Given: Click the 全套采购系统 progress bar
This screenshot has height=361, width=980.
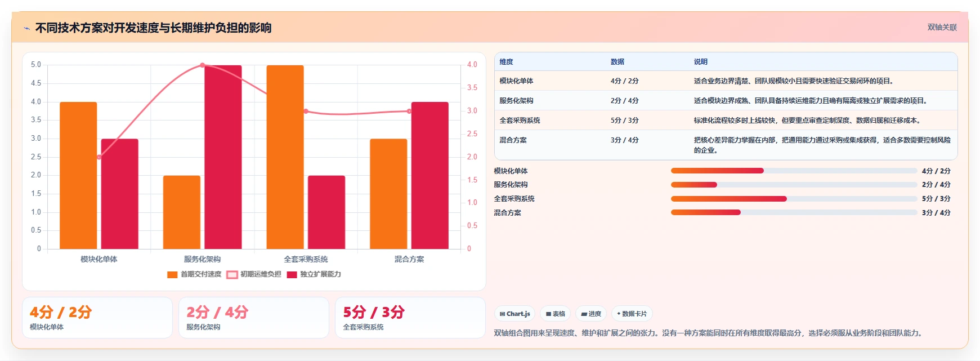Looking at the screenshot, I should click(794, 199).
